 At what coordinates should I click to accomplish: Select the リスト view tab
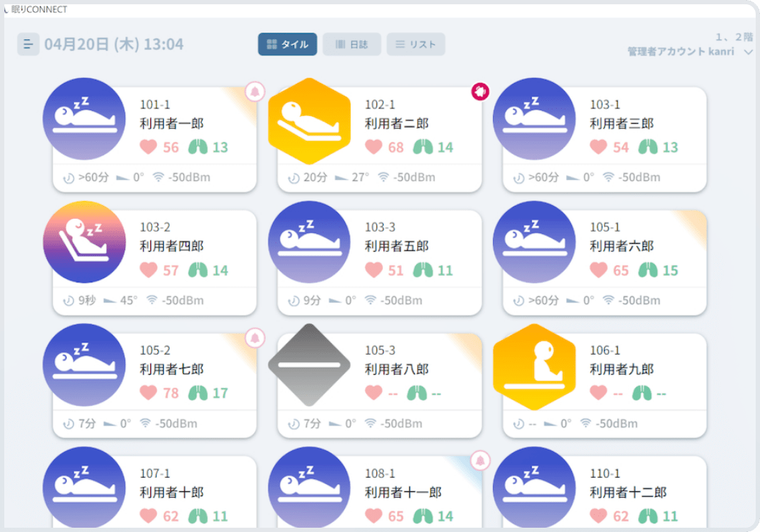pos(416,44)
